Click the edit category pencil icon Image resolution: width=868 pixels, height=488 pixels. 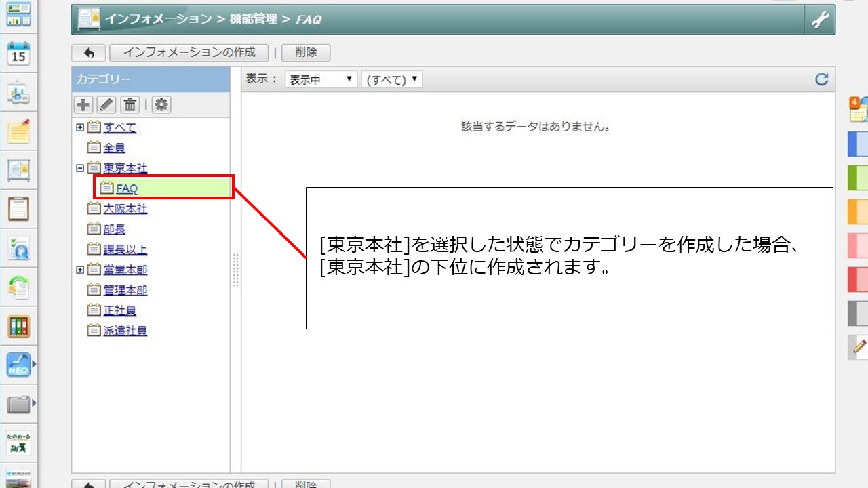[x=107, y=104]
